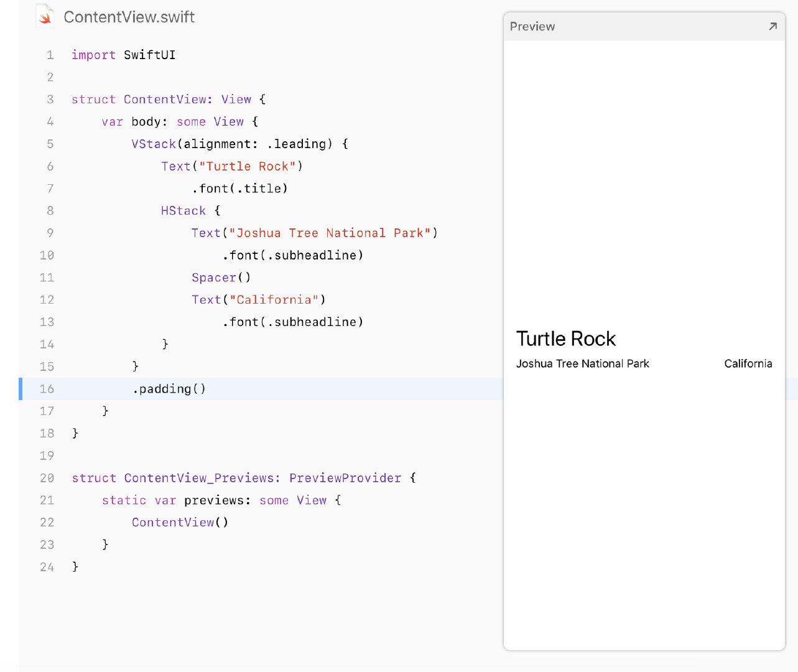This screenshot has width=798, height=672.
Task: Expand the Preview panel with the arrow icon
Action: [772, 26]
